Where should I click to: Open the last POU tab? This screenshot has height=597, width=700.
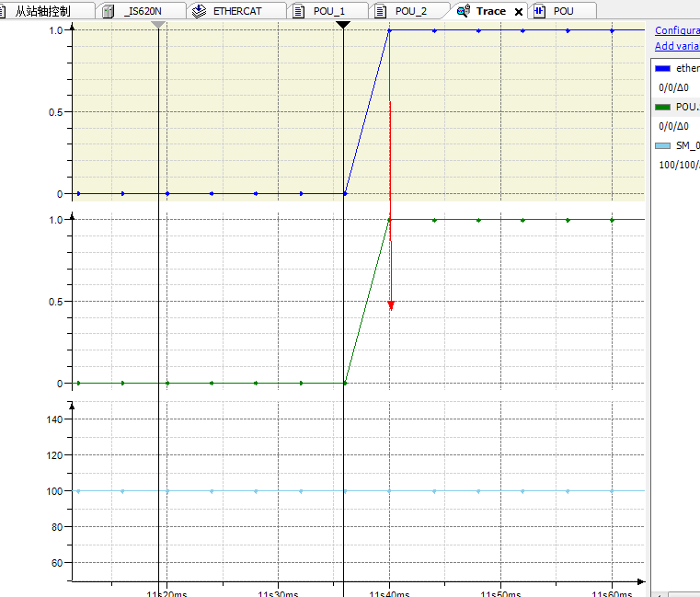(x=563, y=11)
